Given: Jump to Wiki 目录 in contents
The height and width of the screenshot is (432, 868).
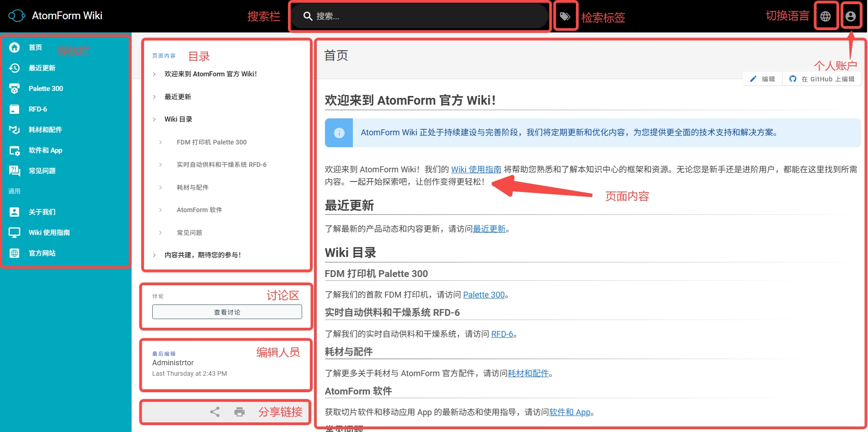Looking at the screenshot, I should pos(178,119).
